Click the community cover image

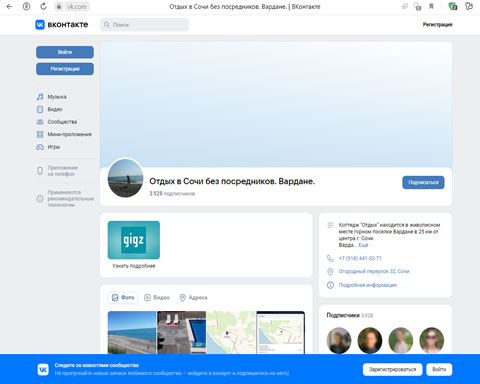[276, 104]
